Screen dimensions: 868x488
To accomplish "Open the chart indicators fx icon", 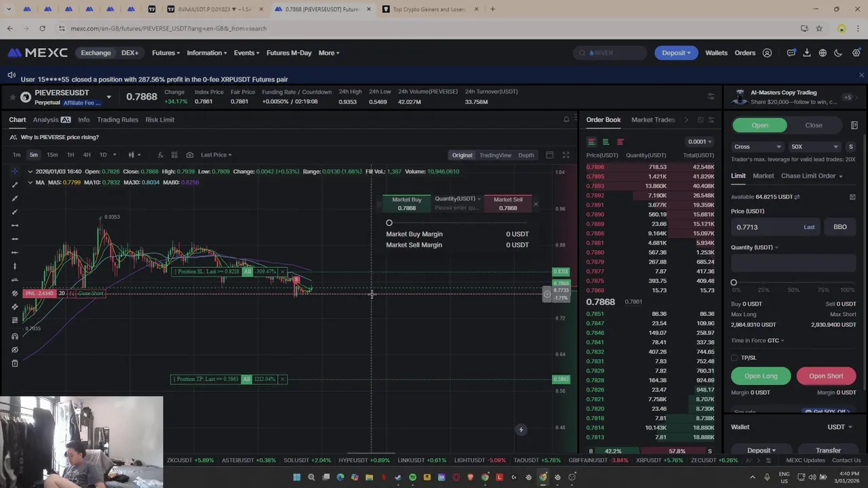I will [160, 155].
